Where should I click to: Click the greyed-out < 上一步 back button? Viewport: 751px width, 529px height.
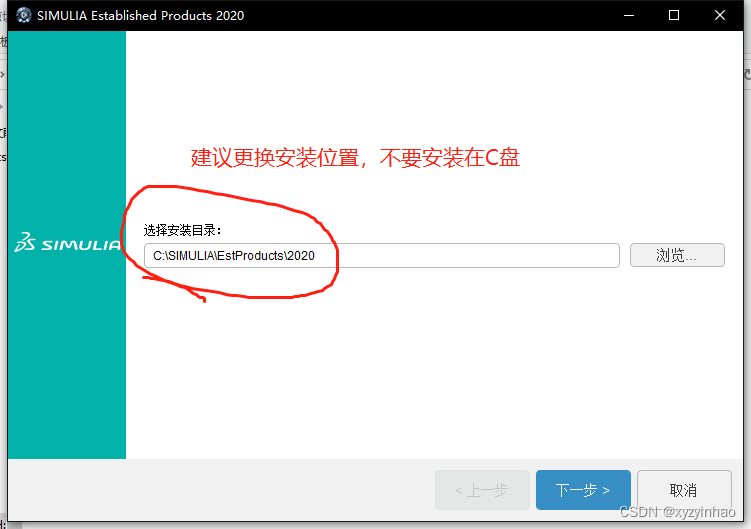tap(481, 490)
